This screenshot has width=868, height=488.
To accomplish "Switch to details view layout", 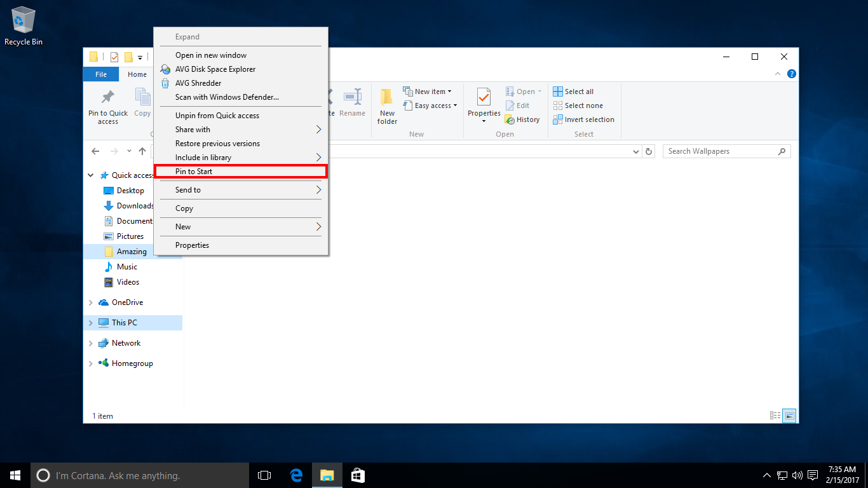I will coord(775,416).
